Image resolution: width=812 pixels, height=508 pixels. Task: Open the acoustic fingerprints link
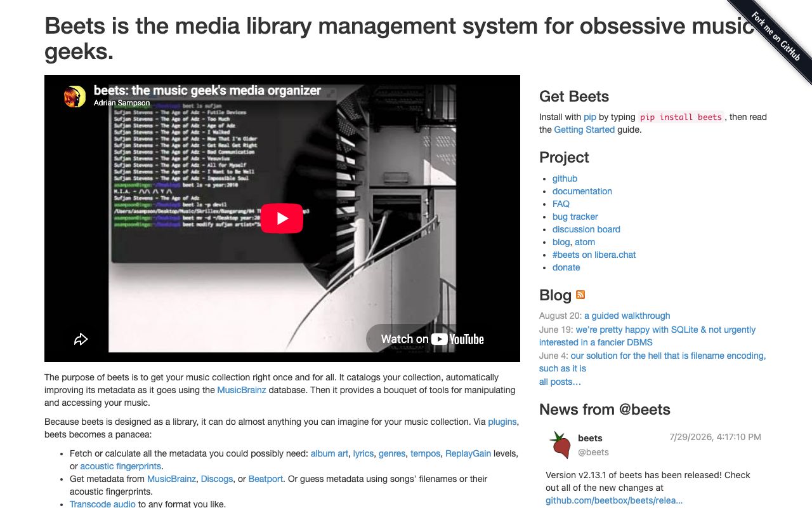tap(121, 466)
